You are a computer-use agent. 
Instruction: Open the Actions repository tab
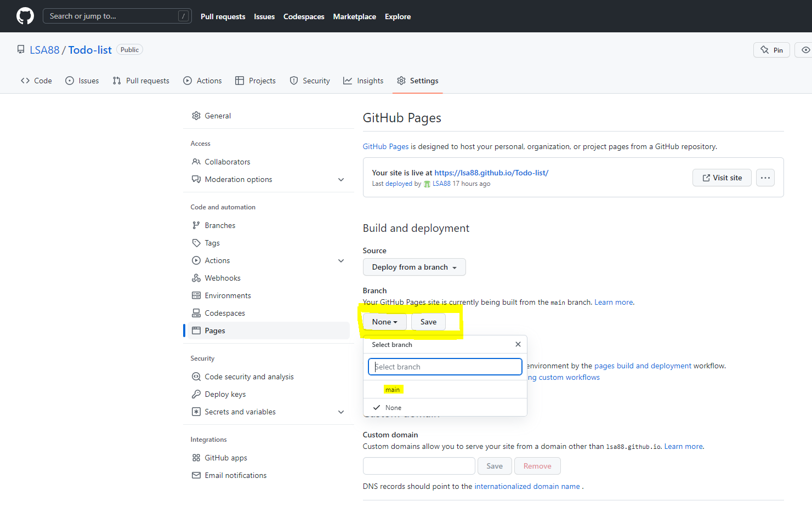point(203,81)
